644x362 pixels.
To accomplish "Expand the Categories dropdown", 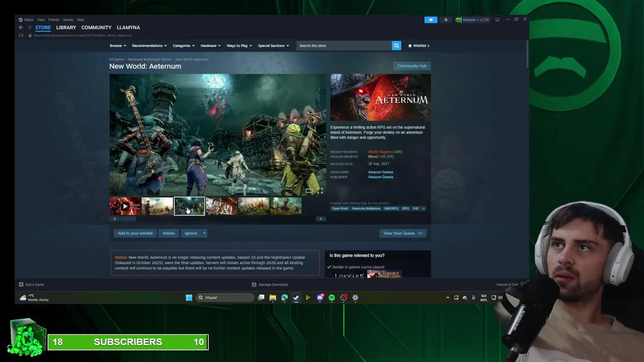I will pyautogui.click(x=184, y=46).
